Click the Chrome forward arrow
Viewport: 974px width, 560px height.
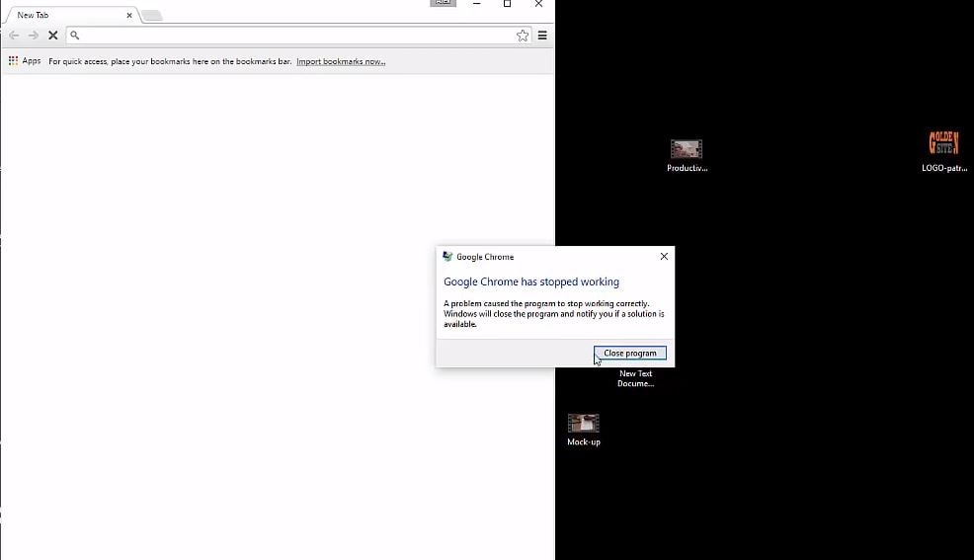pos(34,36)
